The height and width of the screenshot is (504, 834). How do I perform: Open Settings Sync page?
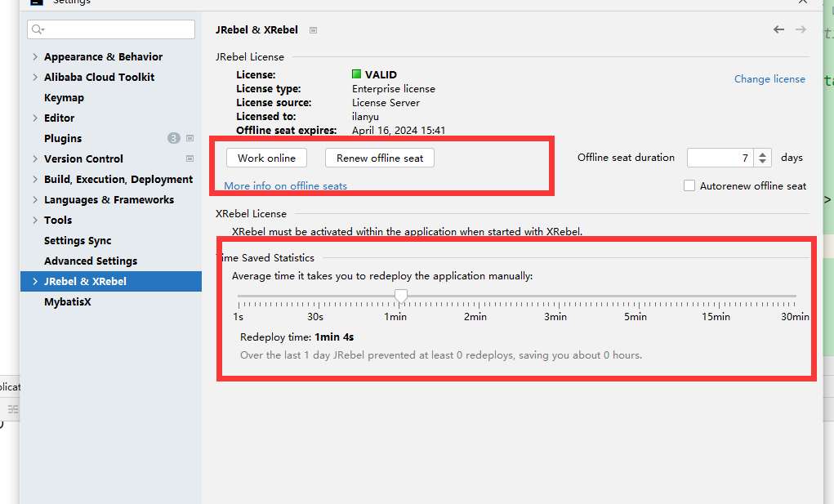click(78, 241)
